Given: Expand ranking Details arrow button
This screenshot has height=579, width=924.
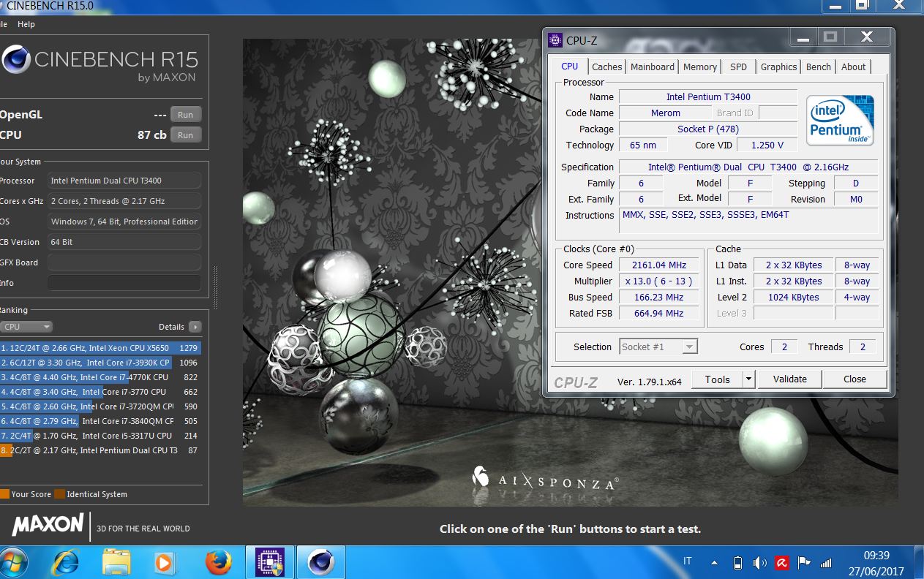Looking at the screenshot, I should point(195,327).
